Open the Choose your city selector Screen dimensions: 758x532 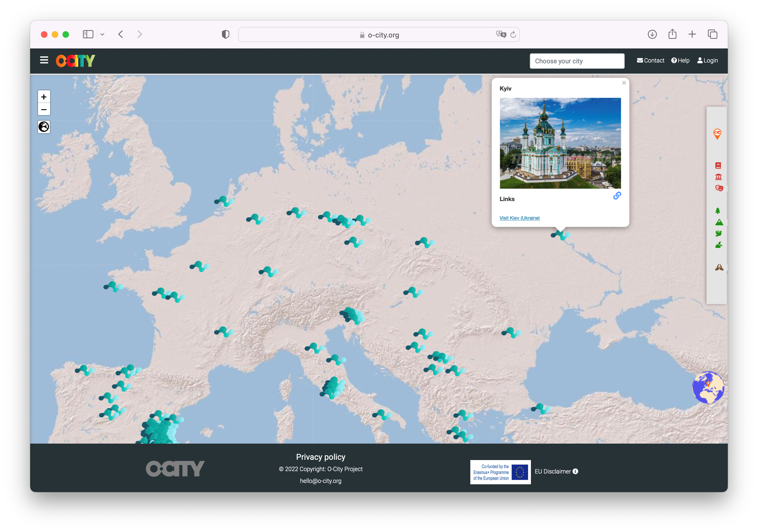[x=577, y=61]
